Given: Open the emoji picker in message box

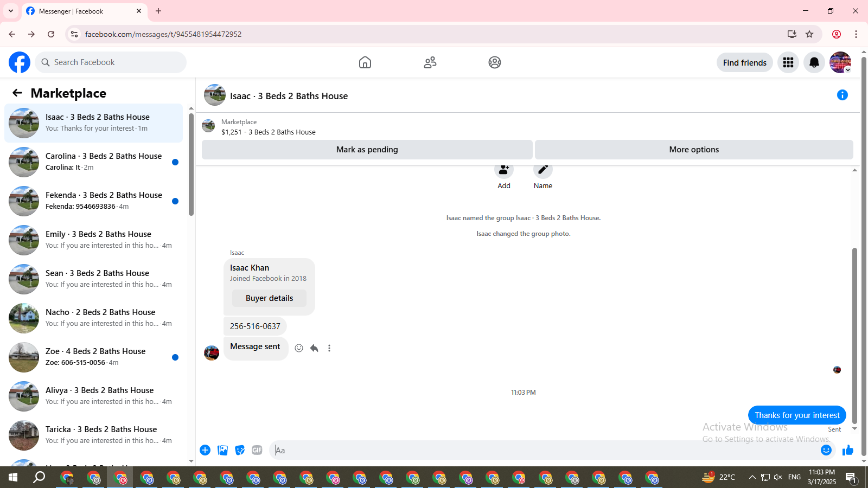Looking at the screenshot, I should tap(826, 450).
